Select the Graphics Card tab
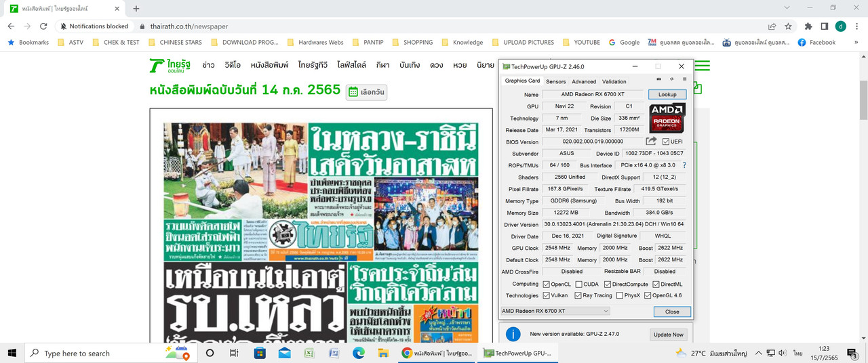This screenshot has width=868, height=363. click(522, 81)
